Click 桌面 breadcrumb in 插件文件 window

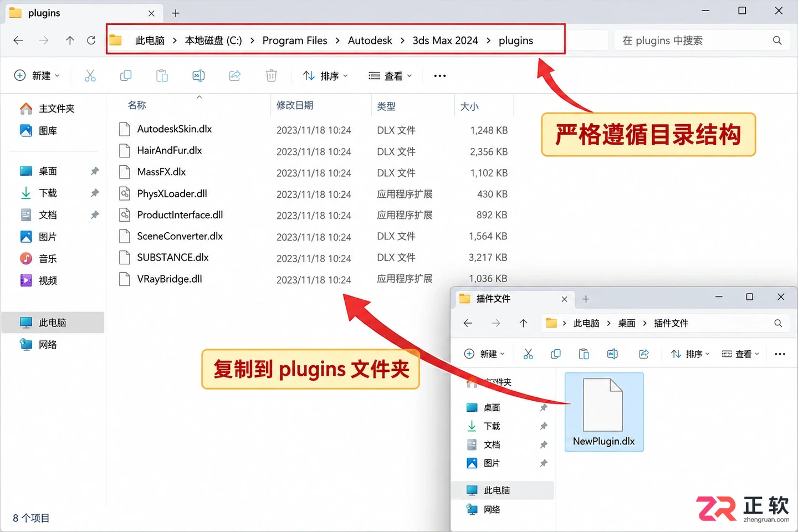627,323
